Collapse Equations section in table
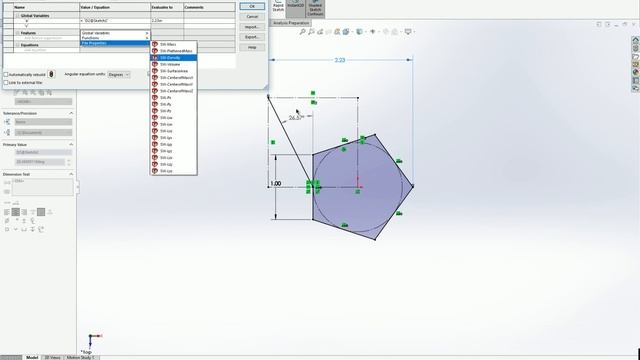Screen dimensions: 640x360 coord(17,45)
